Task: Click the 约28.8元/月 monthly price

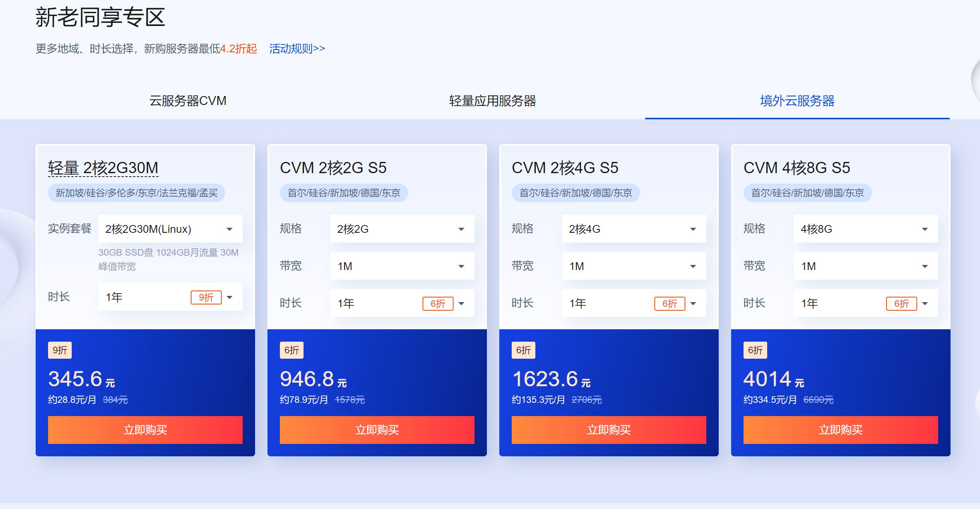Action: (72, 400)
